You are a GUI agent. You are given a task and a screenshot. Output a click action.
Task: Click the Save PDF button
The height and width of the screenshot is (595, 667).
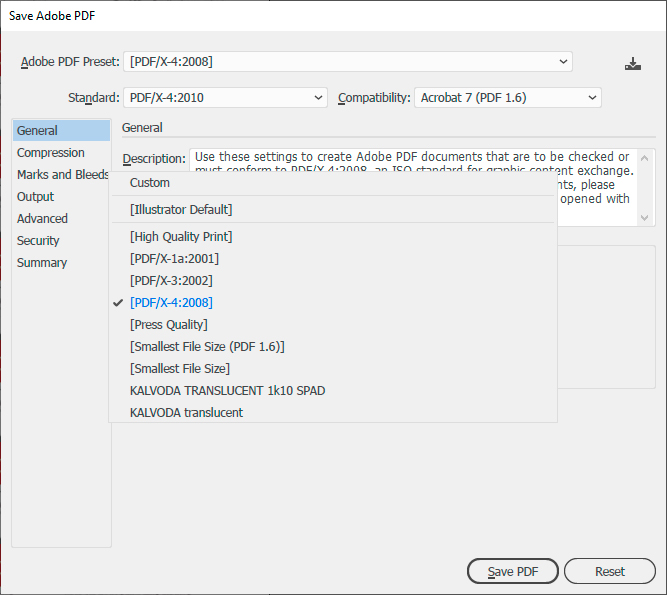[x=513, y=571]
